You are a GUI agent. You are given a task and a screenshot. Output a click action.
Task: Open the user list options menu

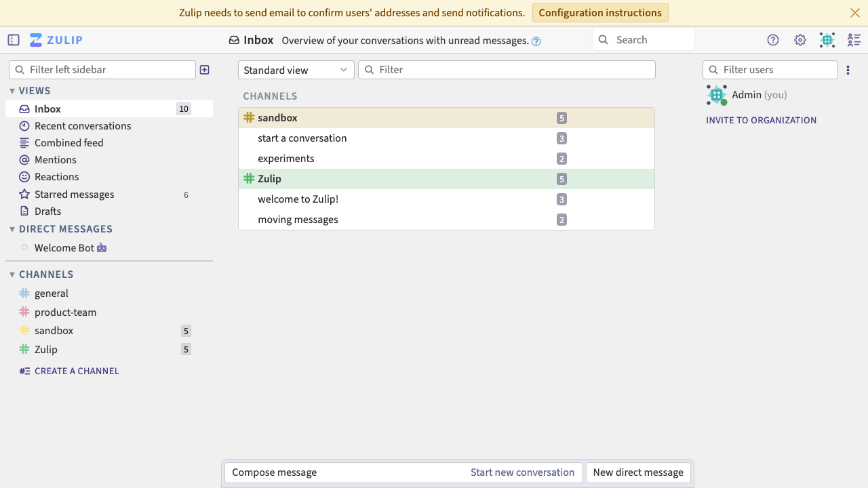(x=848, y=70)
